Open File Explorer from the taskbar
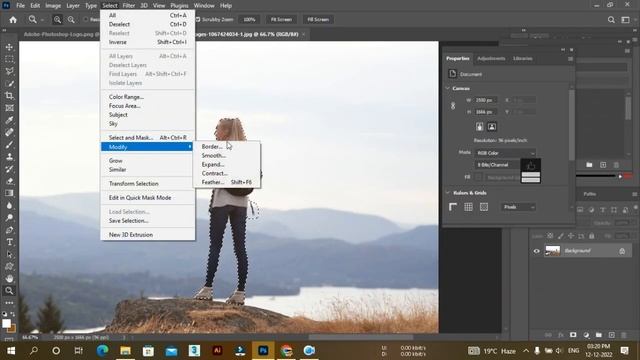Image resolution: width=640 pixels, height=360 pixels. click(x=125, y=351)
